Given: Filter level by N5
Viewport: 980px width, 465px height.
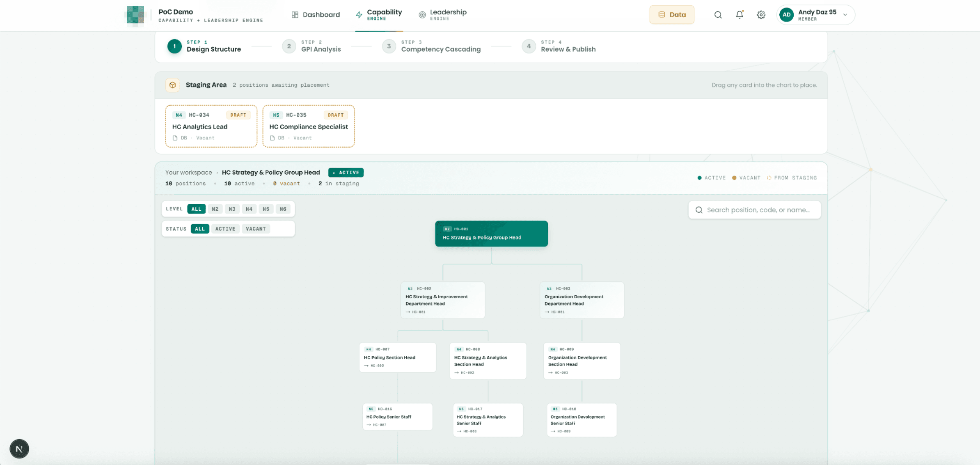Looking at the screenshot, I should click(x=266, y=209).
